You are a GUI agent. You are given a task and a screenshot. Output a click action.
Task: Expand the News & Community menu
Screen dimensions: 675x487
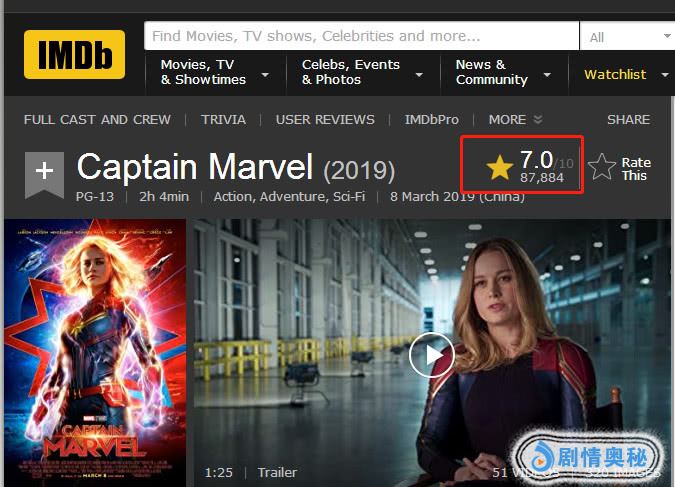504,72
